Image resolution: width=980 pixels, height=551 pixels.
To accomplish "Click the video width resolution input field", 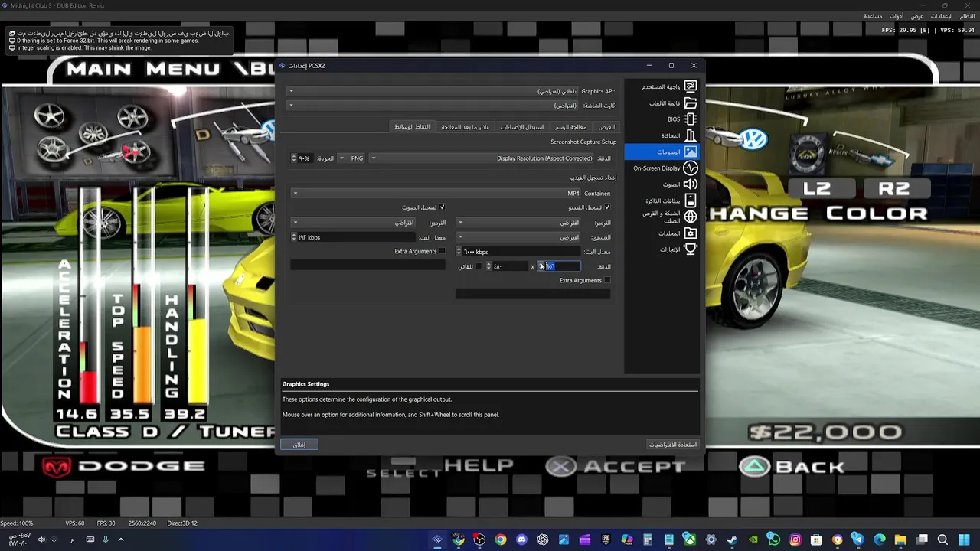I will tap(559, 266).
